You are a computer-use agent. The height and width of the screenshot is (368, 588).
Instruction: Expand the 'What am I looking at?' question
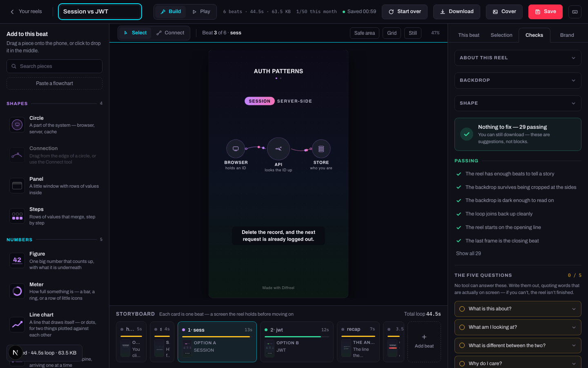(518, 327)
